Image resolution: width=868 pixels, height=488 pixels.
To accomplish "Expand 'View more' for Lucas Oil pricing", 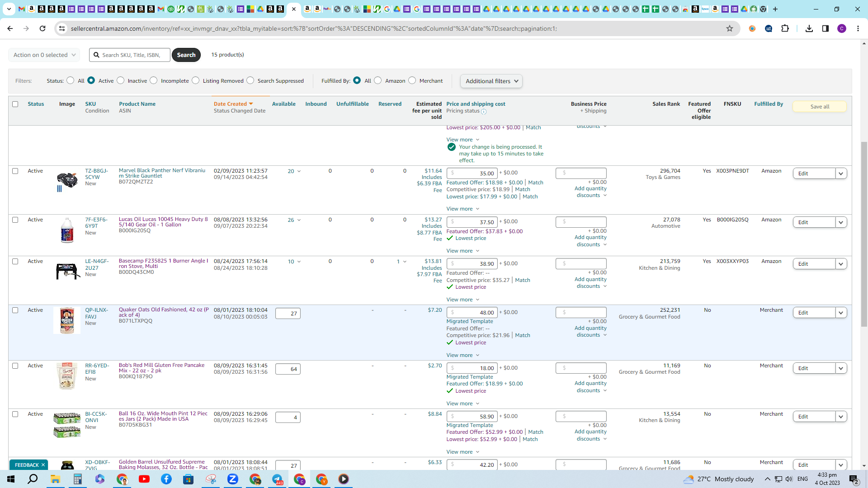I will pyautogui.click(x=462, y=251).
